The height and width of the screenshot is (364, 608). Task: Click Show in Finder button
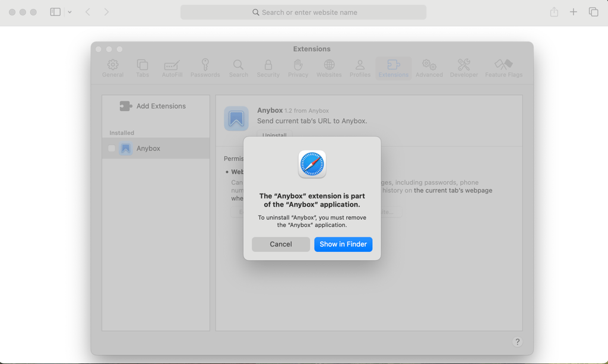point(343,244)
